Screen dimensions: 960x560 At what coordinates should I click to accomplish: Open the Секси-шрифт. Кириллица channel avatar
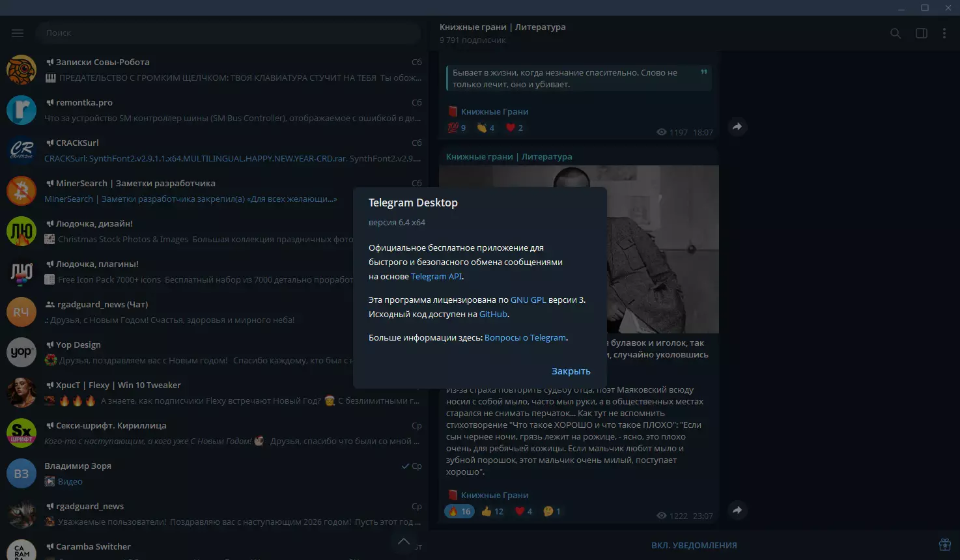(21, 433)
